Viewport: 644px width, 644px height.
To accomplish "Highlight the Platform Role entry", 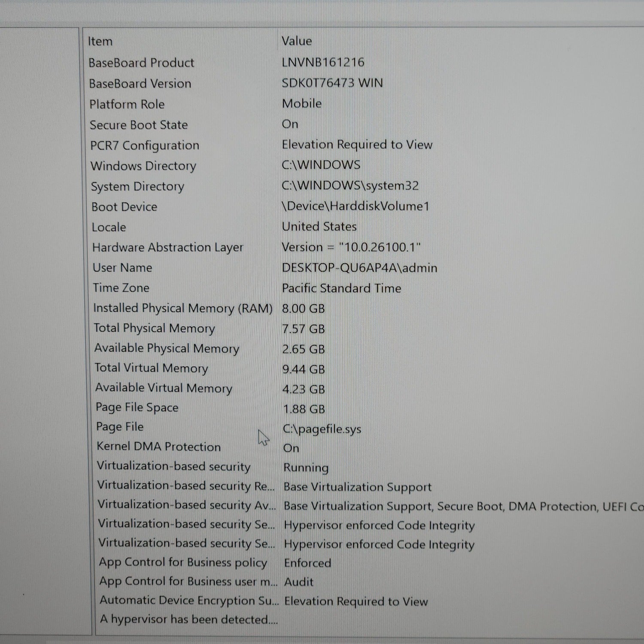I will (x=127, y=104).
